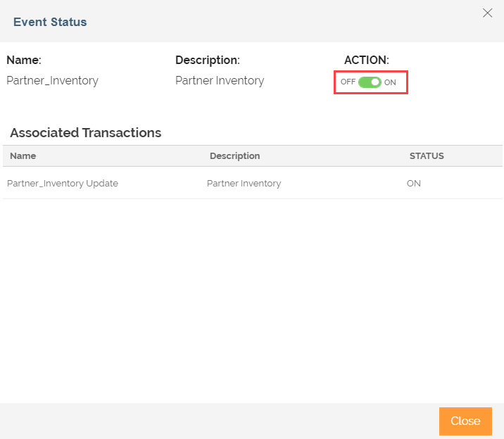The height and width of the screenshot is (439, 504).
Task: Click the Name column header
Action: pos(23,155)
